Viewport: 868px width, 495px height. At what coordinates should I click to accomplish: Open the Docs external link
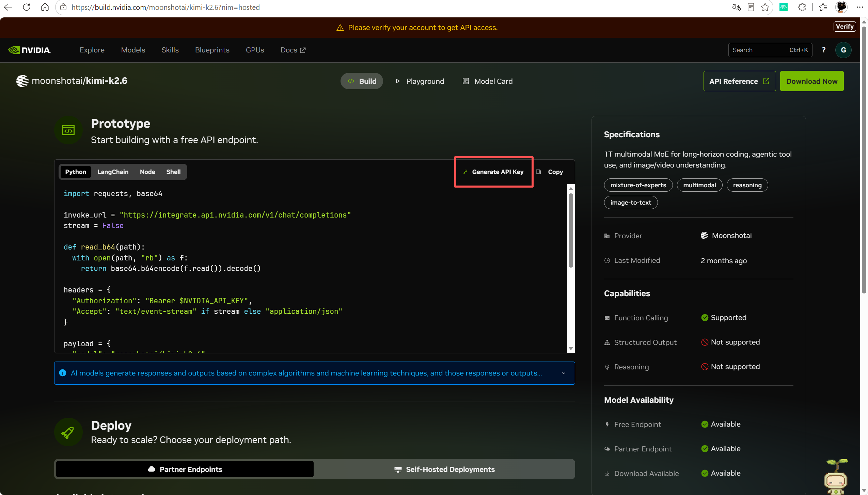click(293, 50)
